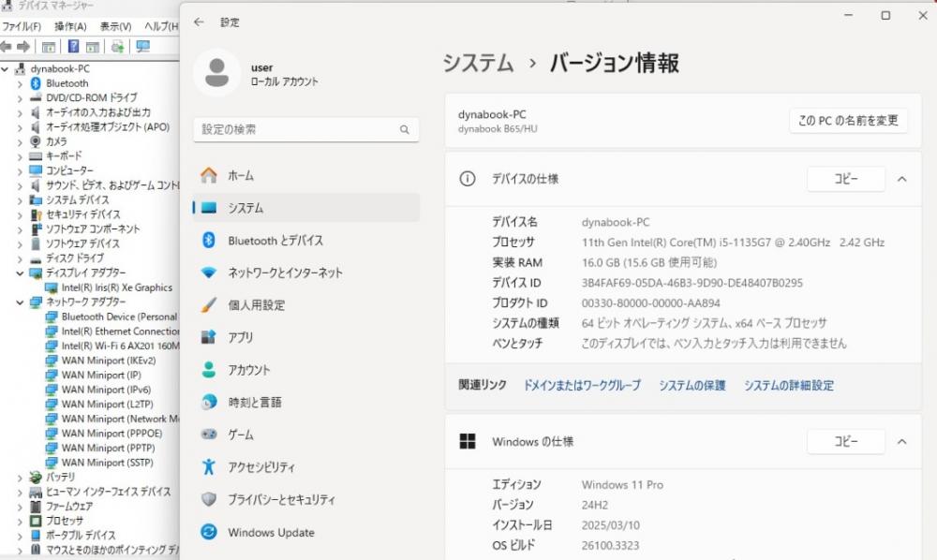This screenshot has width=937, height=560.
Task: Click the Windows Update refresh icon
Action: (209, 531)
